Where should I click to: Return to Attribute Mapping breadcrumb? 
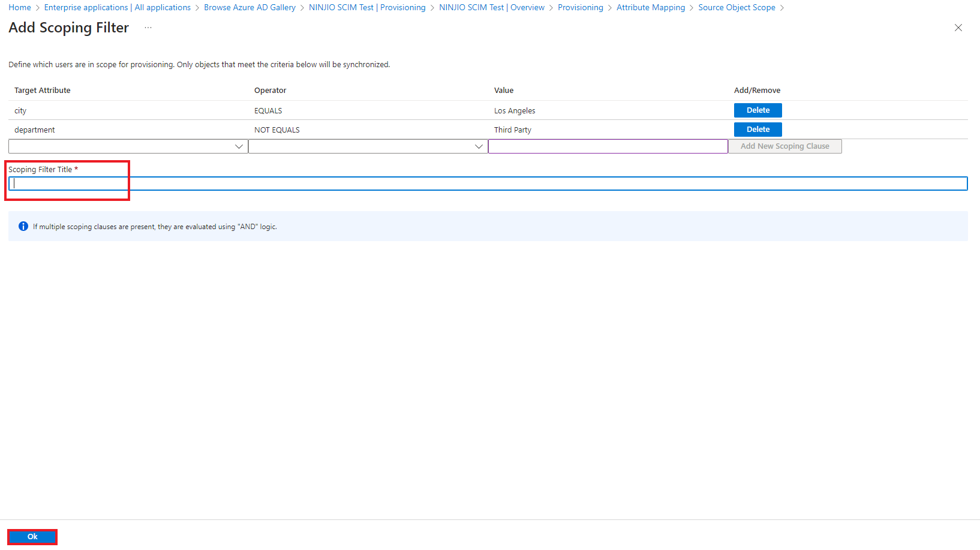(650, 8)
